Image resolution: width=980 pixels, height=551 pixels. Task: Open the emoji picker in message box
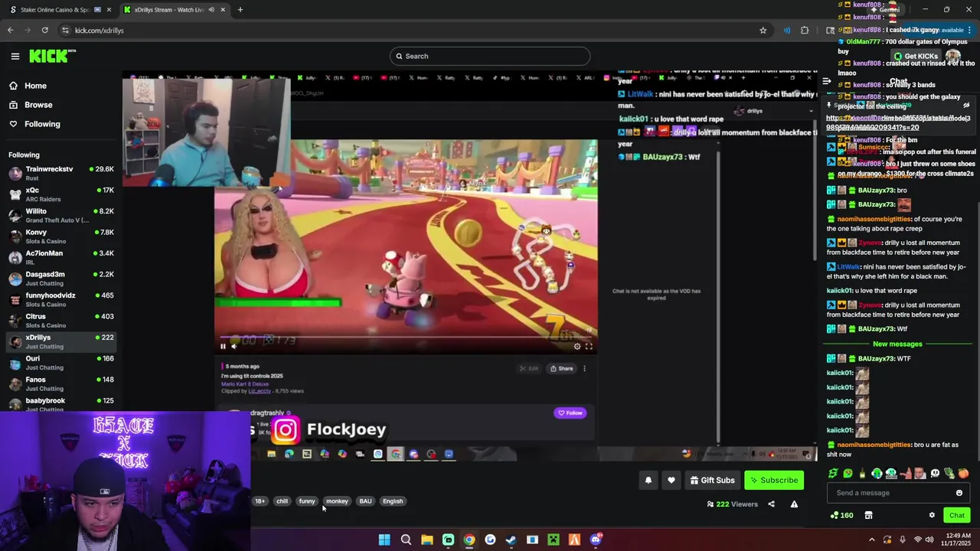tap(959, 493)
